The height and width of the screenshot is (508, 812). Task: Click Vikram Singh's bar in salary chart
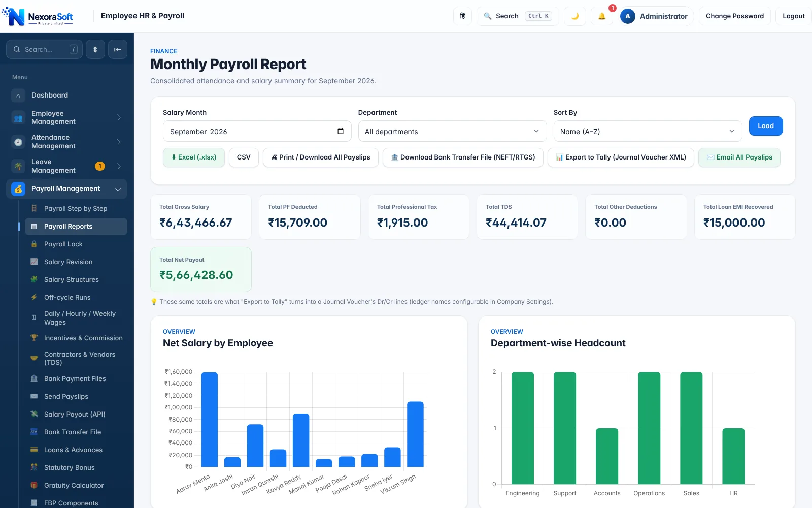[x=416, y=434]
